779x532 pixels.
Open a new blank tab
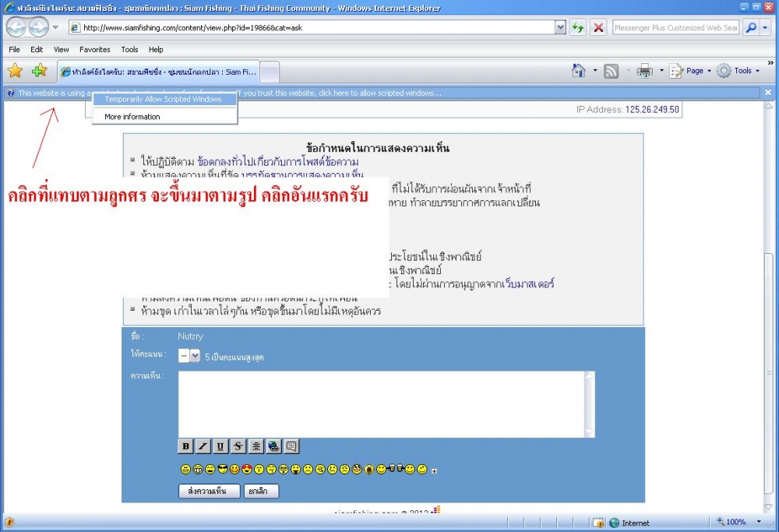tap(270, 72)
